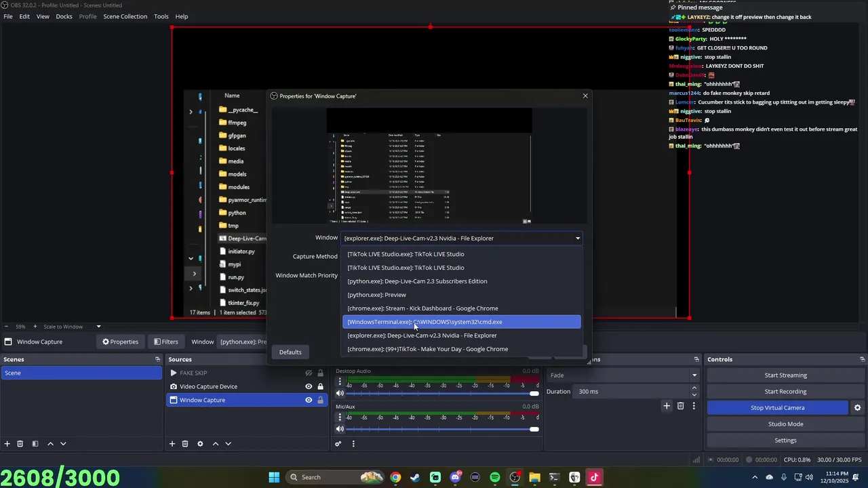Open source properties gear in Sources dock
The width and height of the screenshot is (868, 488).
(x=200, y=444)
